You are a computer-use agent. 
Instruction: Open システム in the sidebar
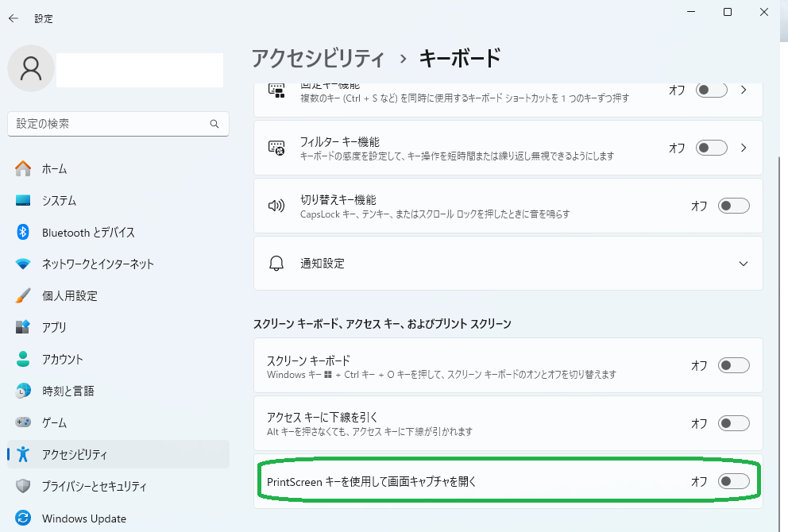click(x=60, y=201)
